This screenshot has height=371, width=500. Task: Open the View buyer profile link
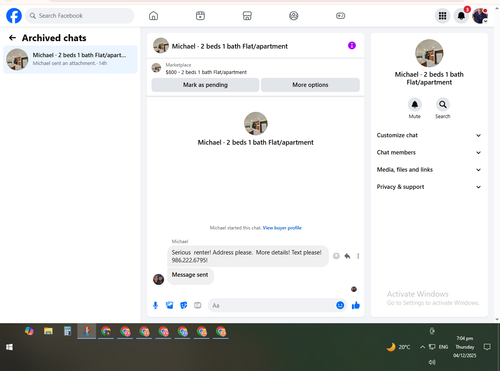(282, 228)
